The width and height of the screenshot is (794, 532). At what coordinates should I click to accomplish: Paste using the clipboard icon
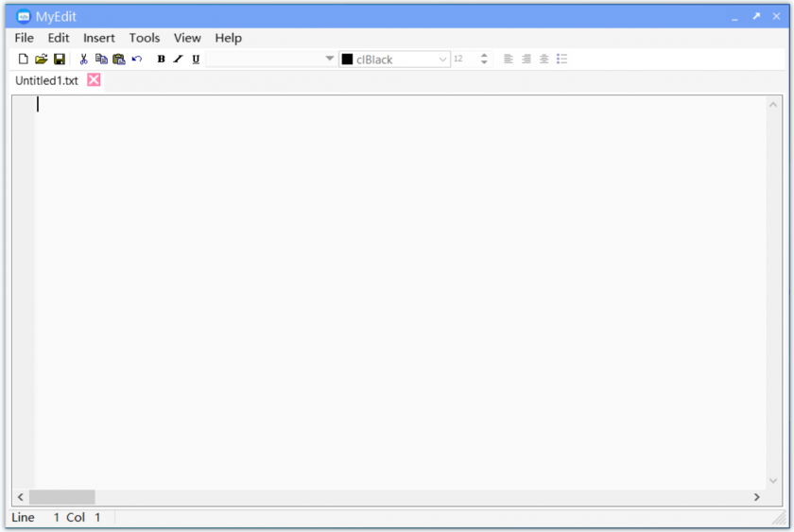(119, 59)
